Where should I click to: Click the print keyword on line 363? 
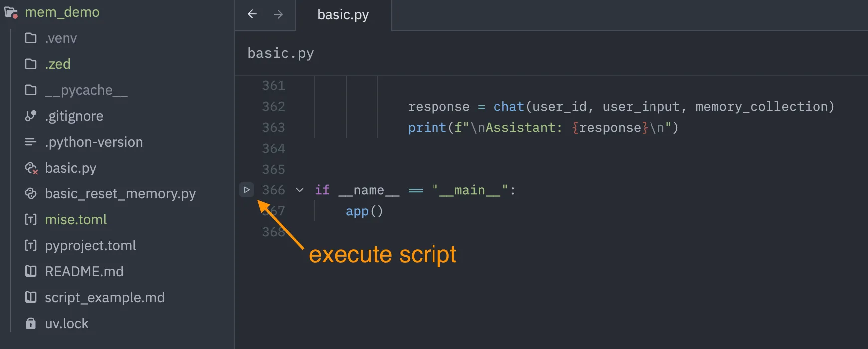click(427, 128)
